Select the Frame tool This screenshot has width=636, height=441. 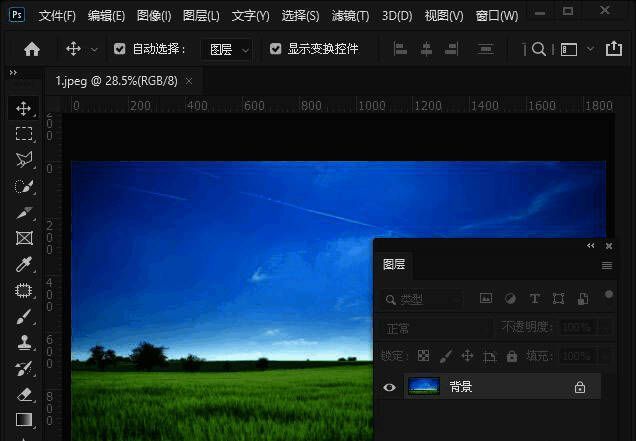pyautogui.click(x=24, y=238)
